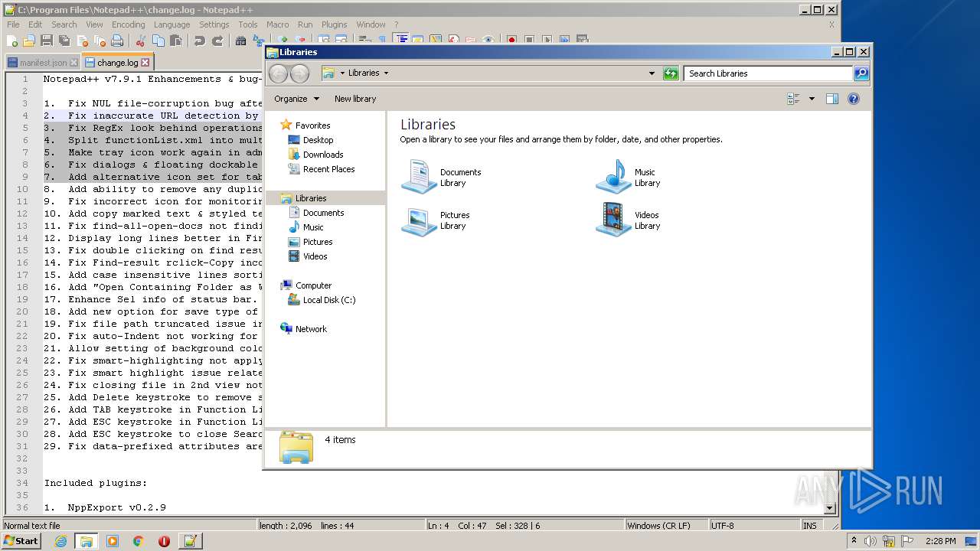The height and width of the screenshot is (551, 980).
Task: Click the breadcrumb arrow before Libraries
Action: (342, 73)
